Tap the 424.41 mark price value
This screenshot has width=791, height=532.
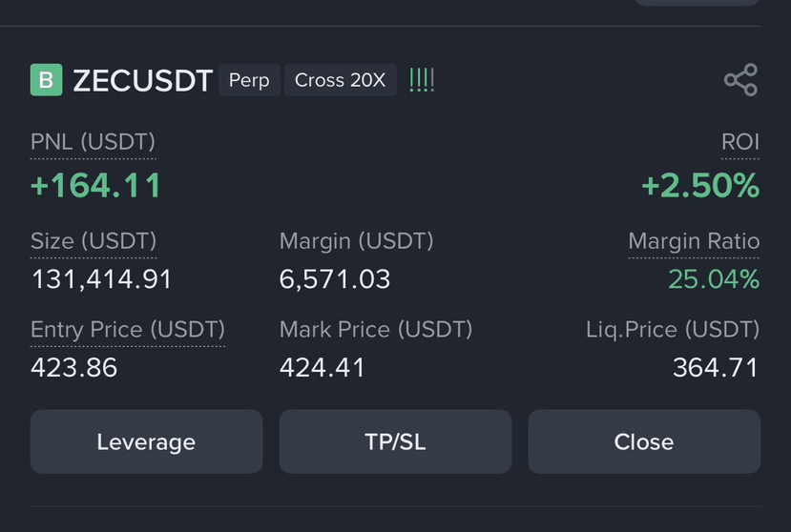tap(322, 367)
